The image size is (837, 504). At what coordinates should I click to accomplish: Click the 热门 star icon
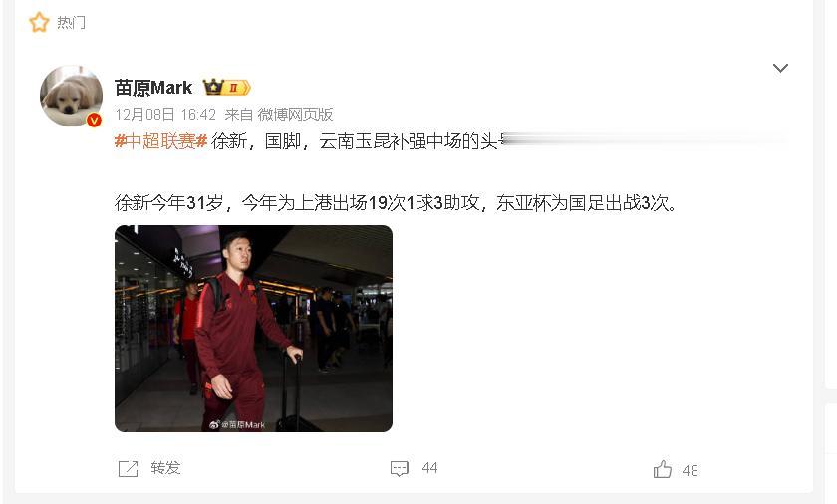tap(39, 22)
